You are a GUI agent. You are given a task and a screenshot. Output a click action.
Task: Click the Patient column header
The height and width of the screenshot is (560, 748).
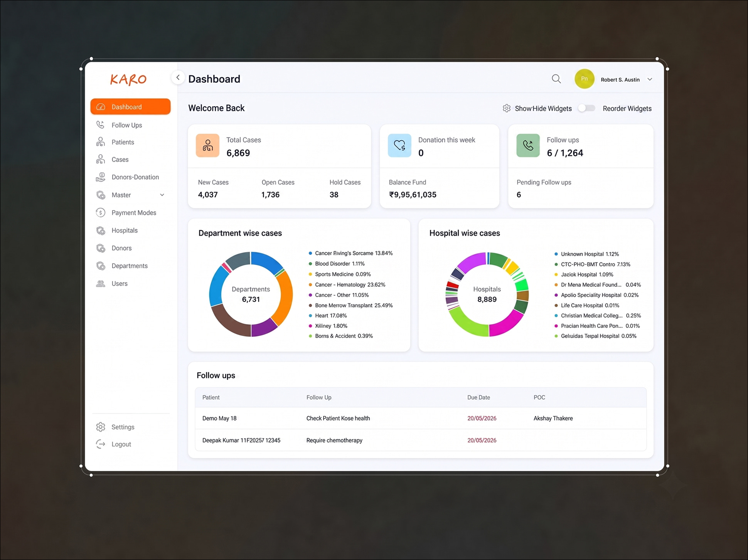pos(211,397)
